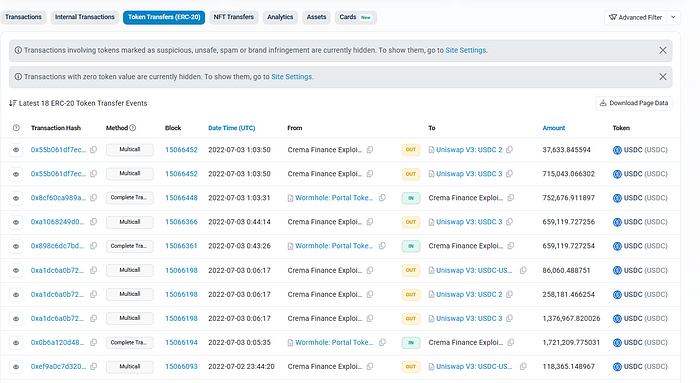
Task: Click Complete Tra... method badge in block 15066361 row
Action: [130, 246]
